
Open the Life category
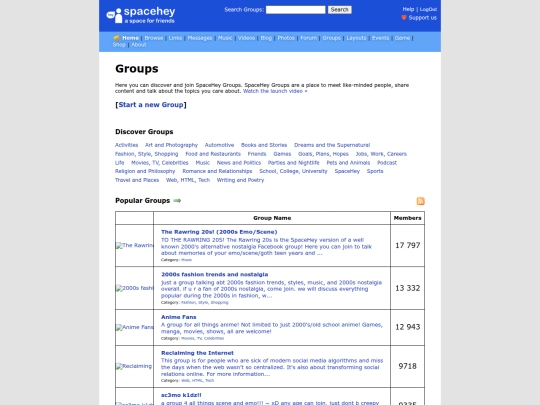pyautogui.click(x=120, y=163)
